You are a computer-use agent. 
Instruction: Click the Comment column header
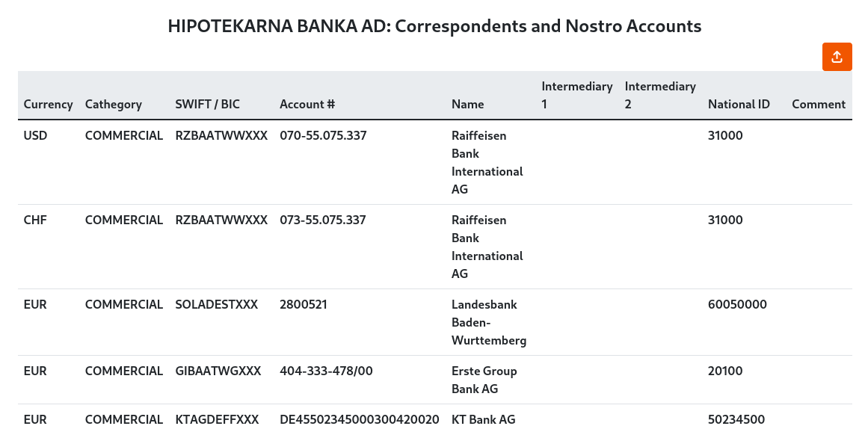pyautogui.click(x=818, y=104)
